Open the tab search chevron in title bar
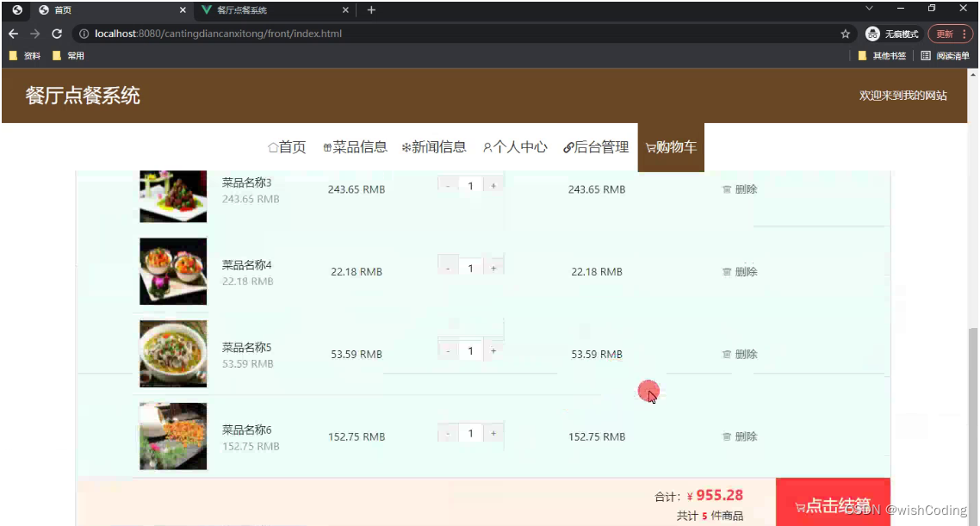The width and height of the screenshot is (980, 526). (868, 9)
